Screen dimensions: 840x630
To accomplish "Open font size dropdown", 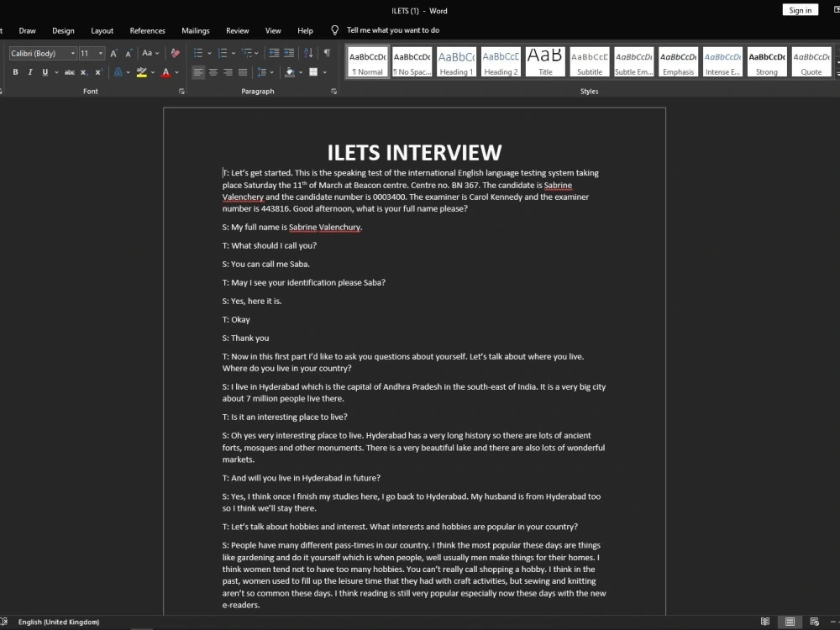I will tap(100, 53).
